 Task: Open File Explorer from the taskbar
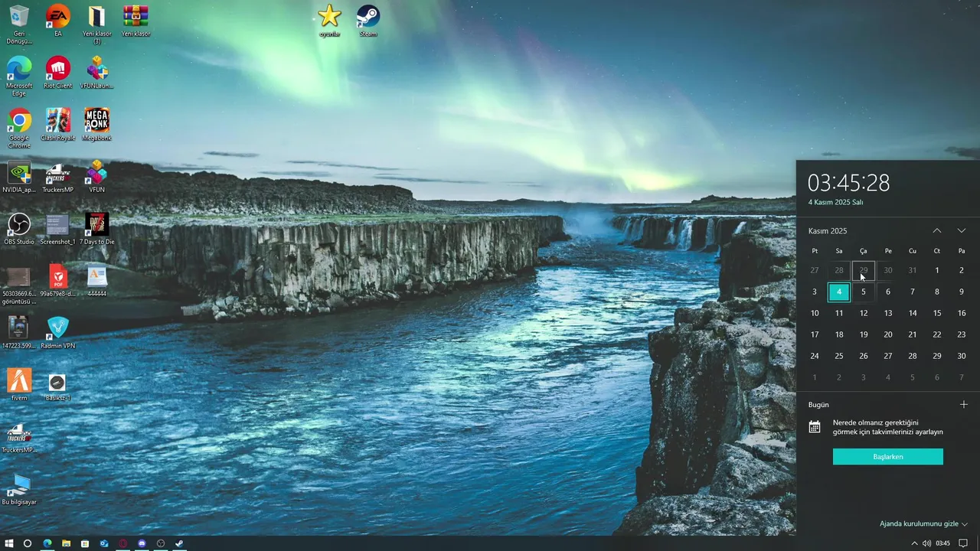tap(66, 543)
